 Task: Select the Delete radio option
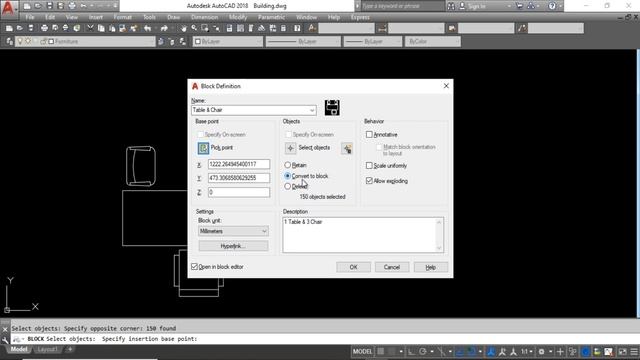[287, 187]
